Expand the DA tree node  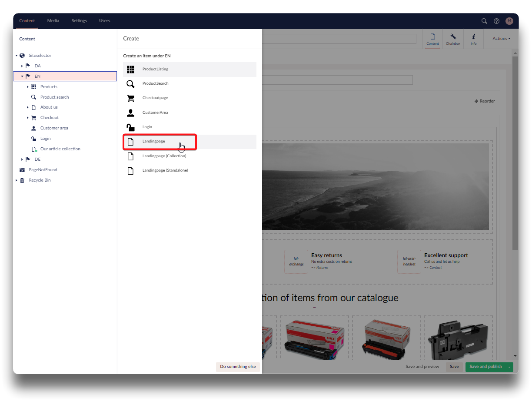click(22, 66)
